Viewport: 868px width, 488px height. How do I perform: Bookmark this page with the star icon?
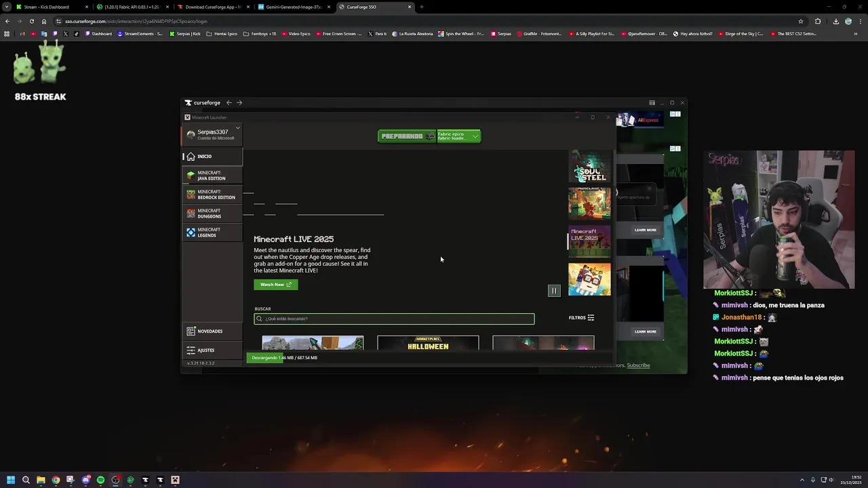coord(801,21)
